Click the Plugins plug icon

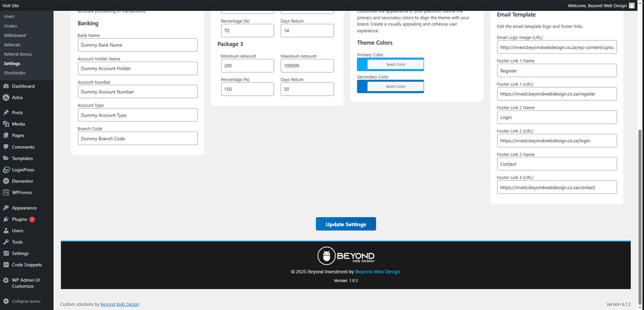coord(6,220)
